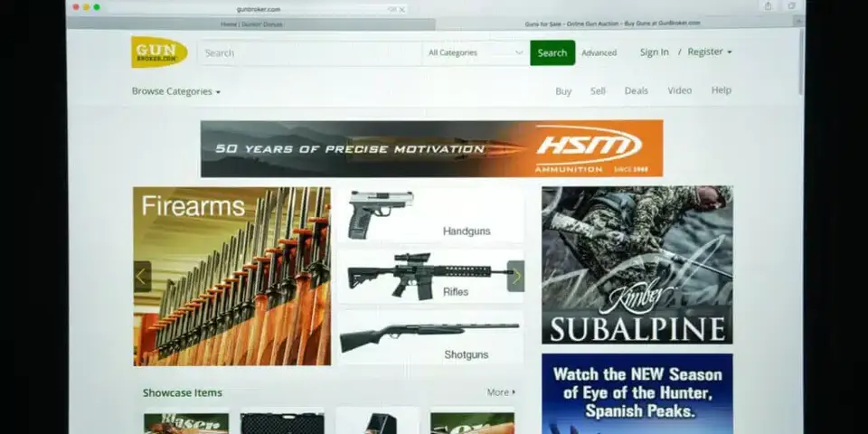The width and height of the screenshot is (868, 434).
Task: Open the All Categories dropdown
Action: click(476, 53)
